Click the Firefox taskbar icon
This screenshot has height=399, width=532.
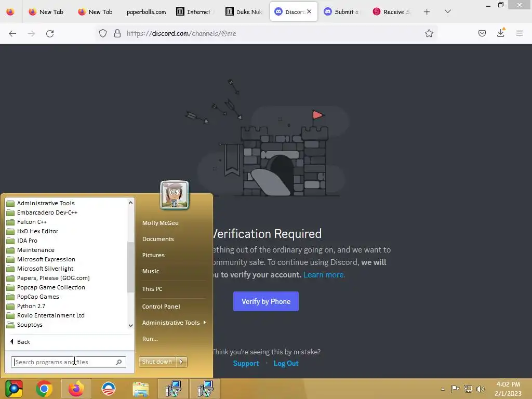pos(76,389)
